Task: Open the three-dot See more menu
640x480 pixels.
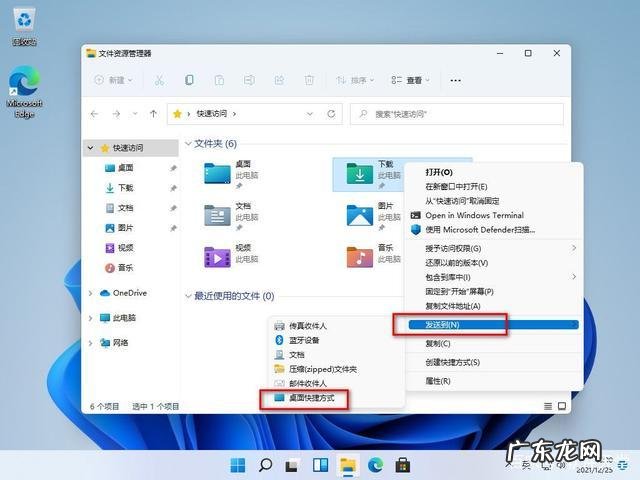Action: click(x=456, y=80)
